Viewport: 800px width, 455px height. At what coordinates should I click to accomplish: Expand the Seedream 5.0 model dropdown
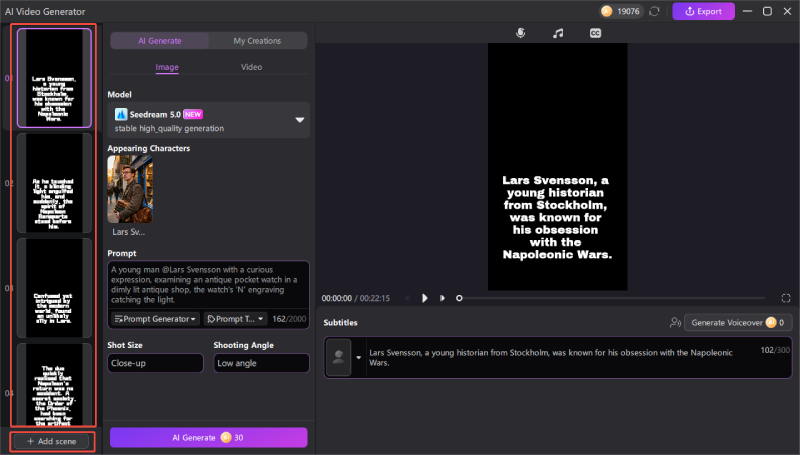pyautogui.click(x=299, y=120)
